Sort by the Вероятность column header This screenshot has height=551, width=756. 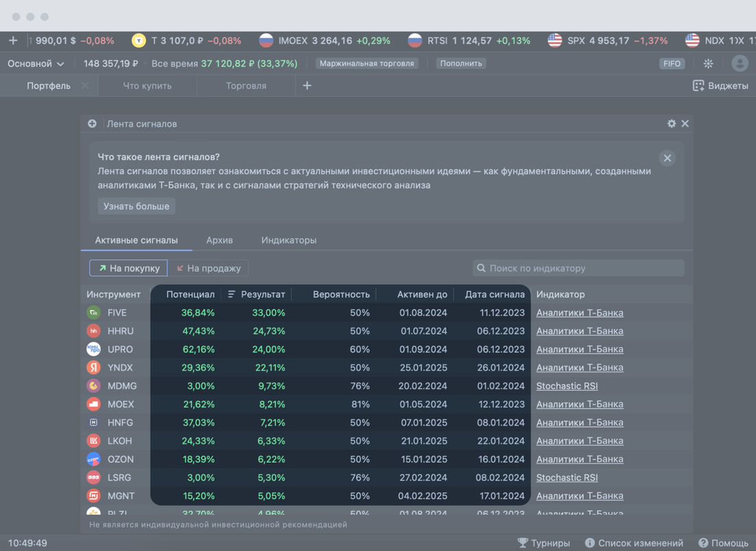341,294
